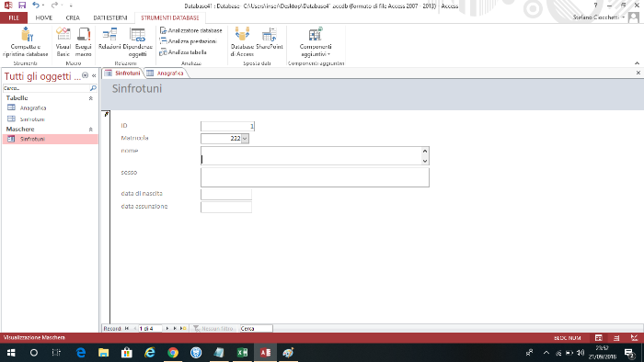Create new blank record
This screenshot has width=644, height=362.
coord(183,328)
